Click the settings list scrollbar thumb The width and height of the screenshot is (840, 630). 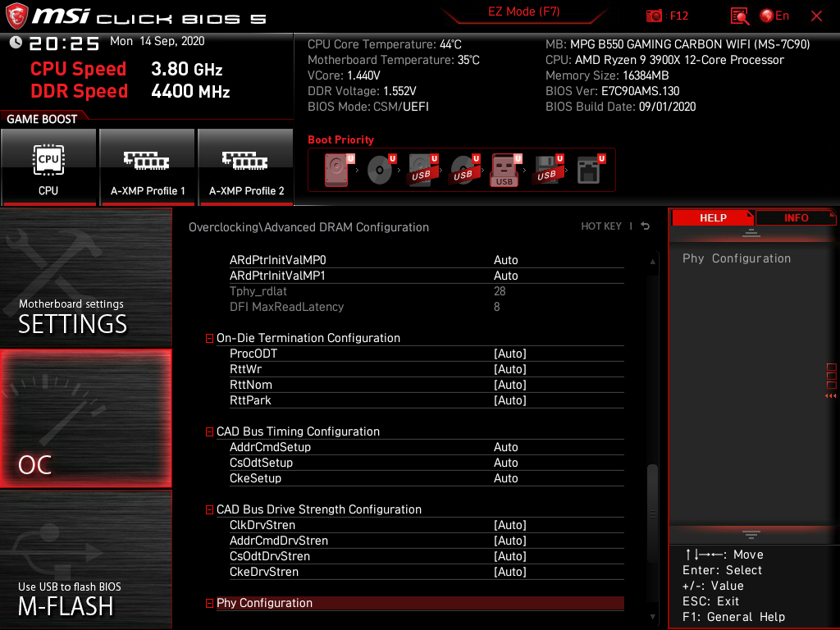point(652,514)
